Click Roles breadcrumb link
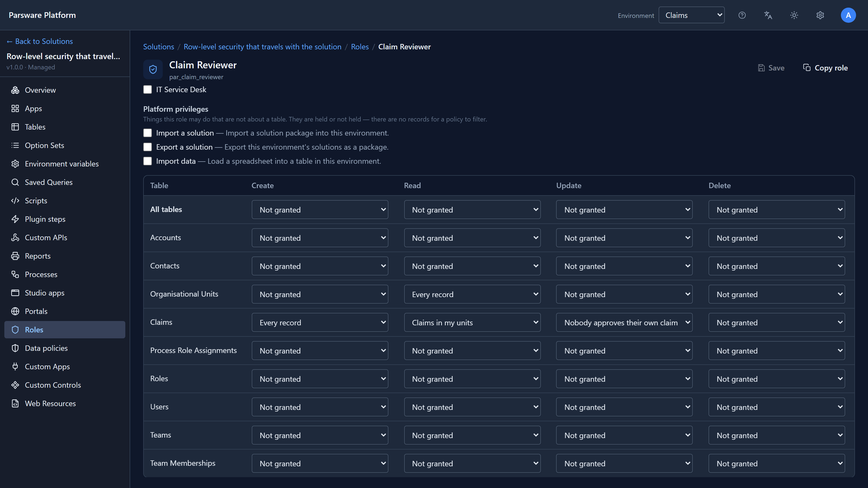Image resolution: width=868 pixels, height=488 pixels. [x=359, y=47]
